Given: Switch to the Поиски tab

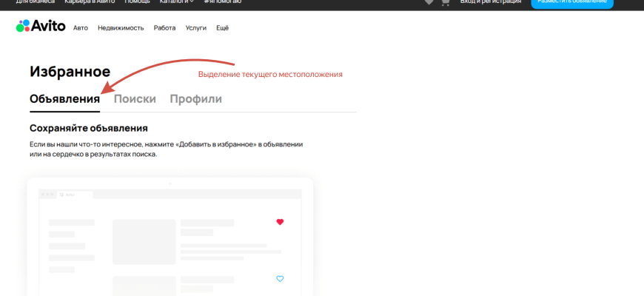Looking at the screenshot, I should click(x=135, y=99).
